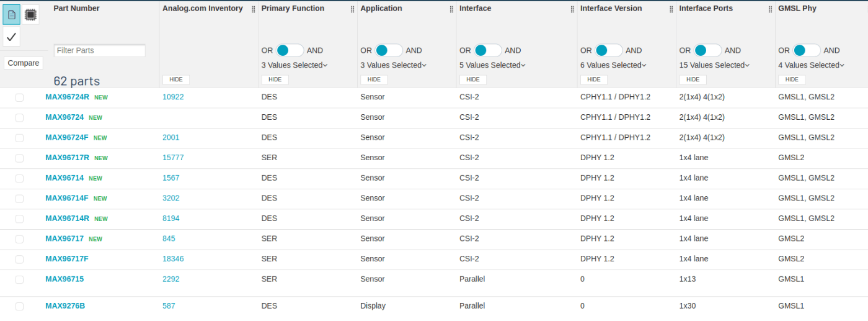Switch to the chip view icon

pos(30,14)
